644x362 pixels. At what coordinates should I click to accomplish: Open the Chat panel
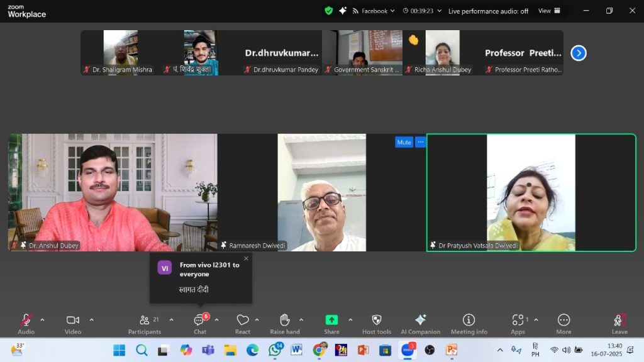point(199,322)
